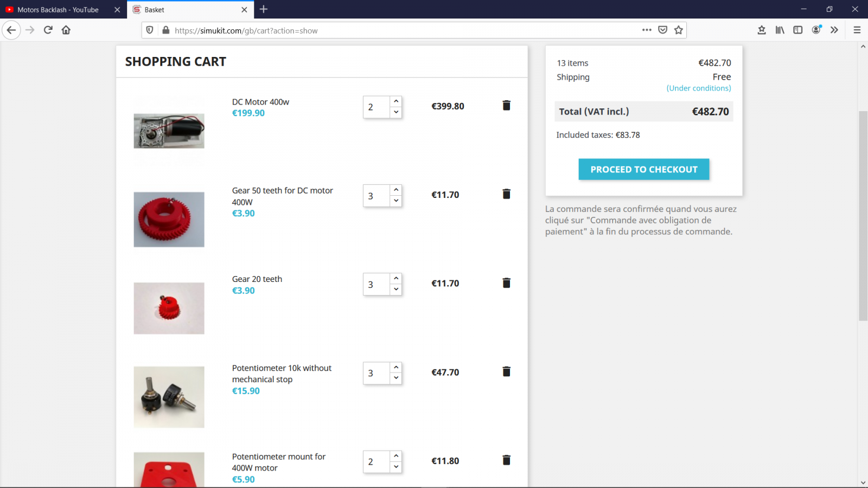This screenshot has width=868, height=488.
Task: Open Potentiometer 10k without mechanical stop link
Action: (x=282, y=374)
